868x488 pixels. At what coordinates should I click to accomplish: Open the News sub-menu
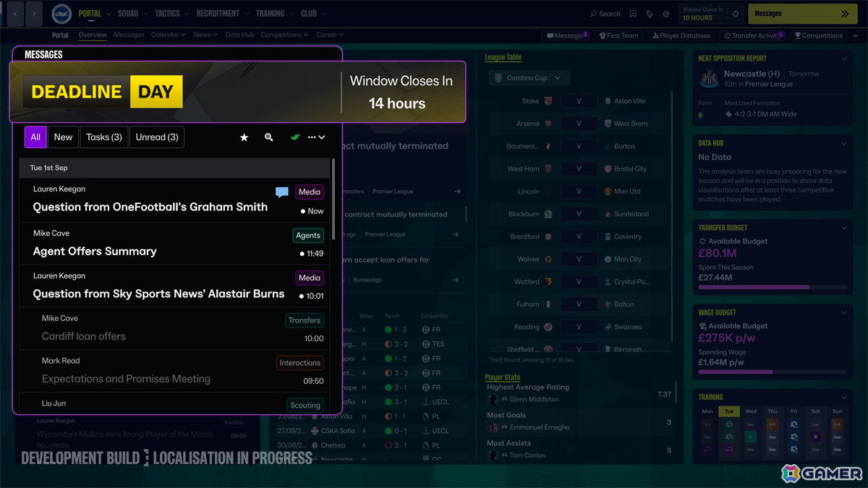tap(205, 35)
